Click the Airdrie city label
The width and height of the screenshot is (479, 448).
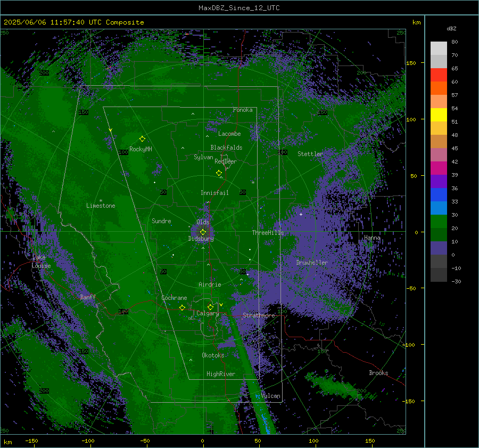[x=210, y=284]
